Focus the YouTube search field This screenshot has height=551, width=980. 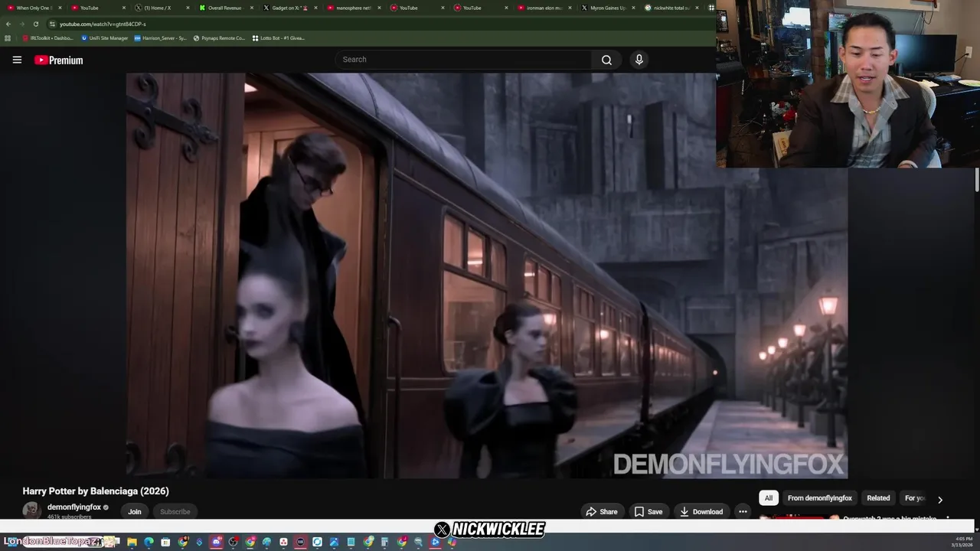[463, 60]
